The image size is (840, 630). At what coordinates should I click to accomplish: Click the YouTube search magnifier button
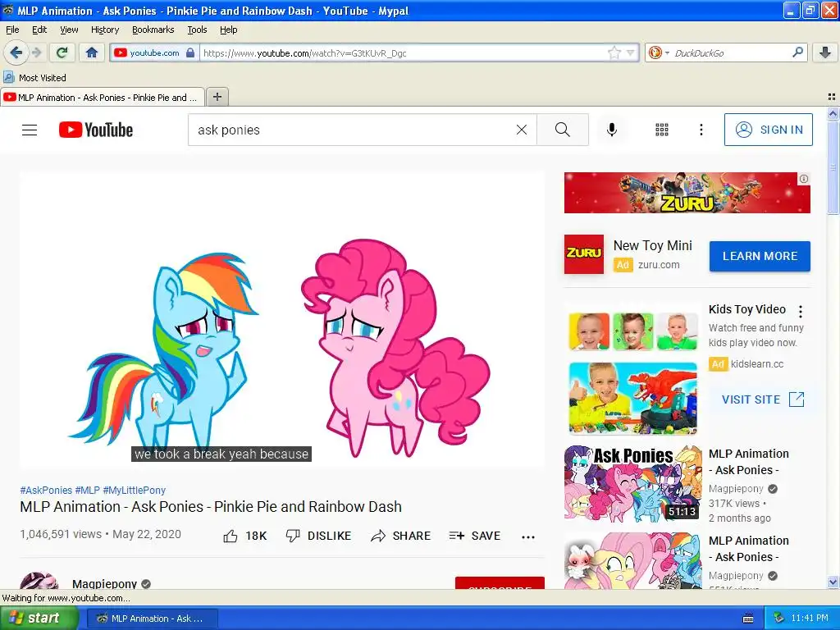click(563, 130)
